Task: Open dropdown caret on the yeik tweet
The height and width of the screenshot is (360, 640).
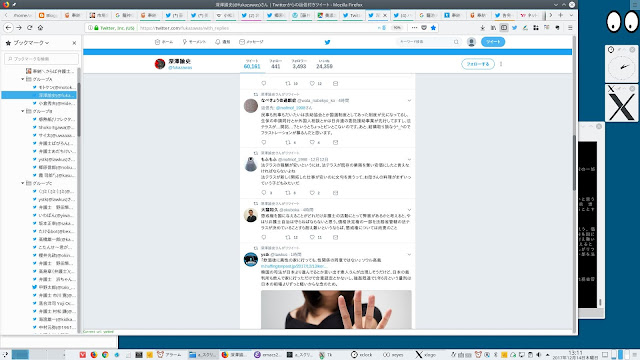Action: point(409,255)
